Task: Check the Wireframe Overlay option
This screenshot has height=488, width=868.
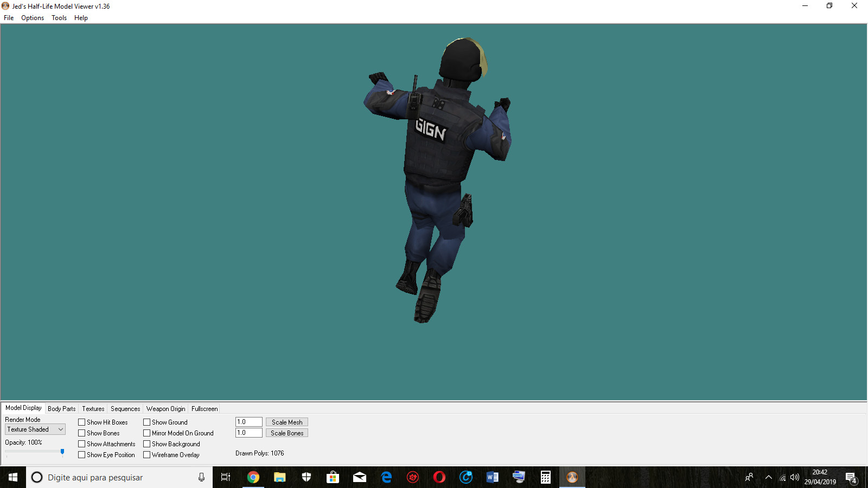Action: [x=146, y=455]
